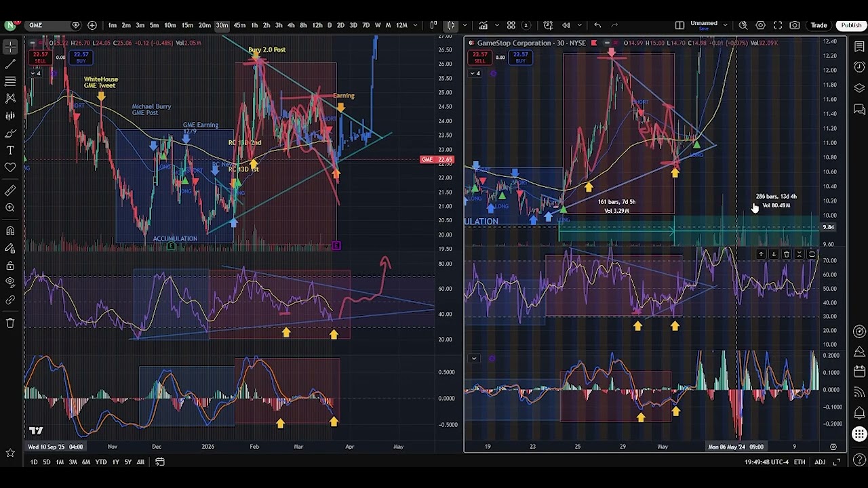Switch to the 12M interval
Image resolution: width=868 pixels, height=488 pixels.
tap(401, 25)
